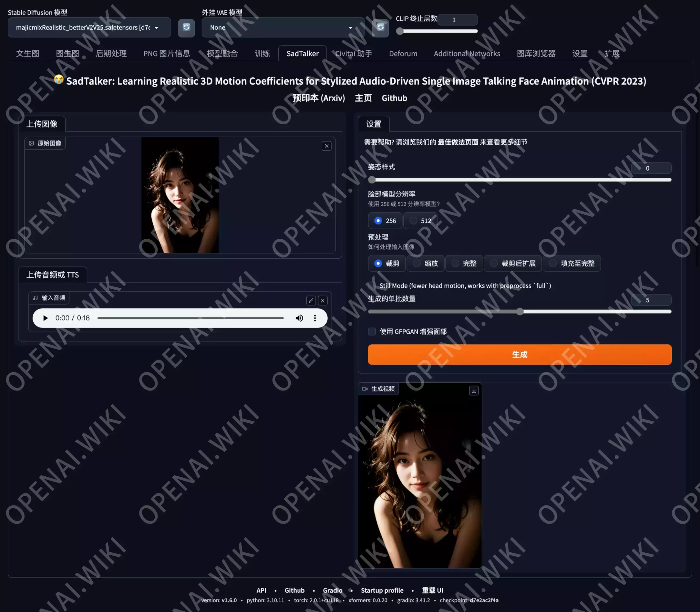Open the top 设置 tab
700x612 pixels.
click(x=580, y=54)
